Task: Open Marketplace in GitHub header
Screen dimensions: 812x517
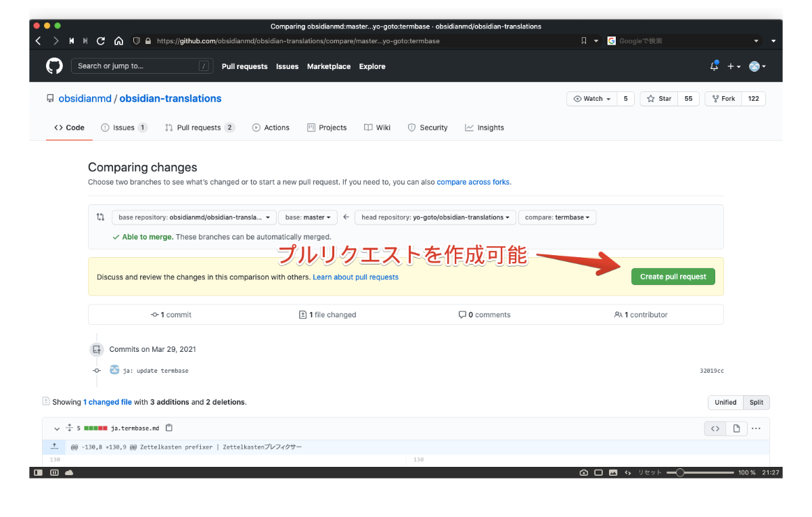Action: click(x=329, y=66)
